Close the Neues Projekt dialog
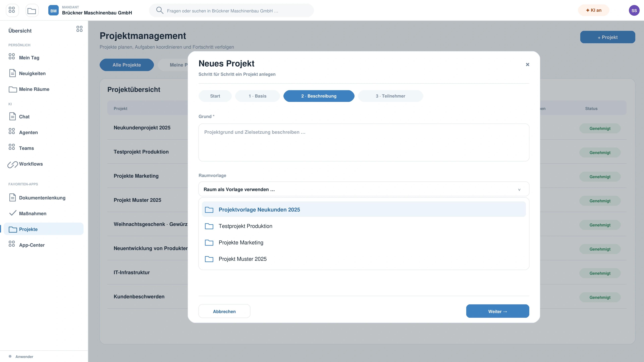The height and width of the screenshot is (362, 644). pyautogui.click(x=527, y=65)
